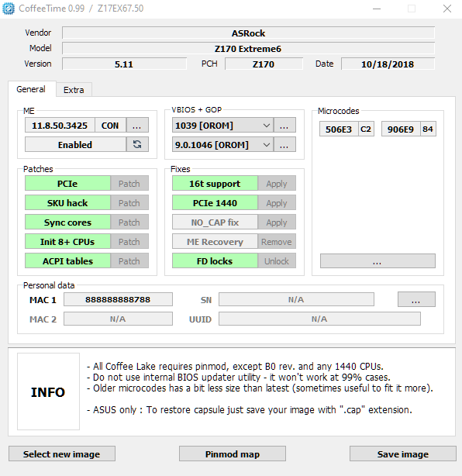The image size is (462, 476).
Task: Click Patch button next to SKU hack
Action: (129, 203)
